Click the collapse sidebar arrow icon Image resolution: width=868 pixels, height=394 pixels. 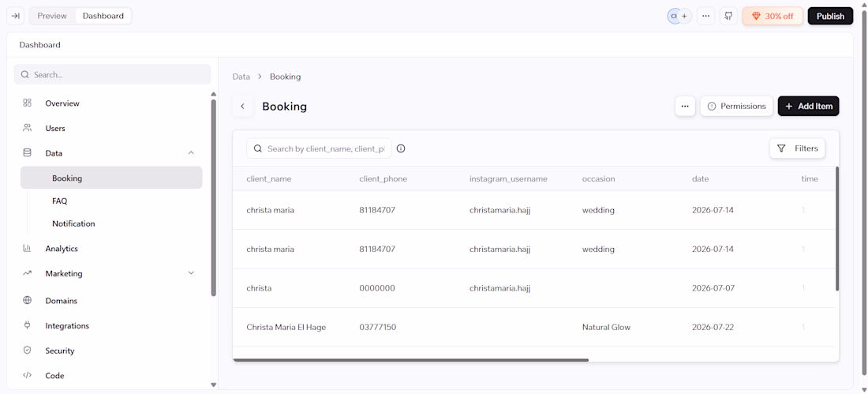(x=16, y=16)
